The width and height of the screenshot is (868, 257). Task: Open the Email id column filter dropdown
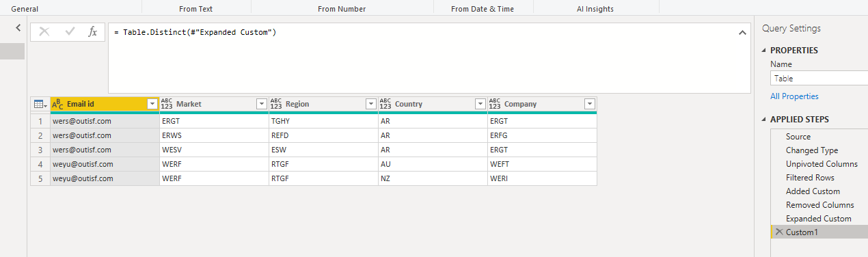(152, 104)
